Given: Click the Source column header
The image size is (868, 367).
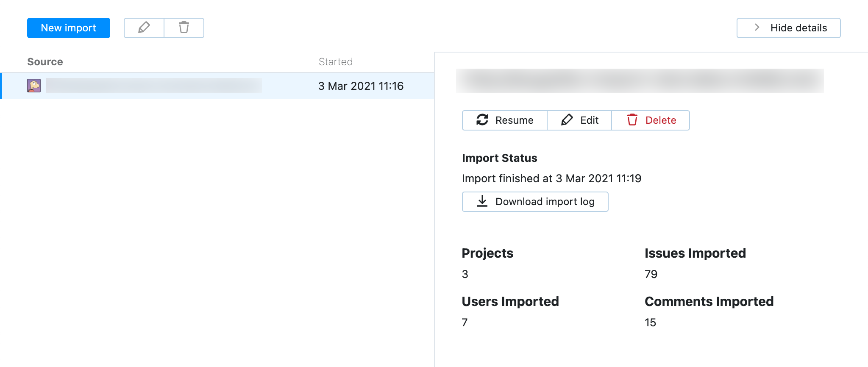Looking at the screenshot, I should click(x=45, y=62).
